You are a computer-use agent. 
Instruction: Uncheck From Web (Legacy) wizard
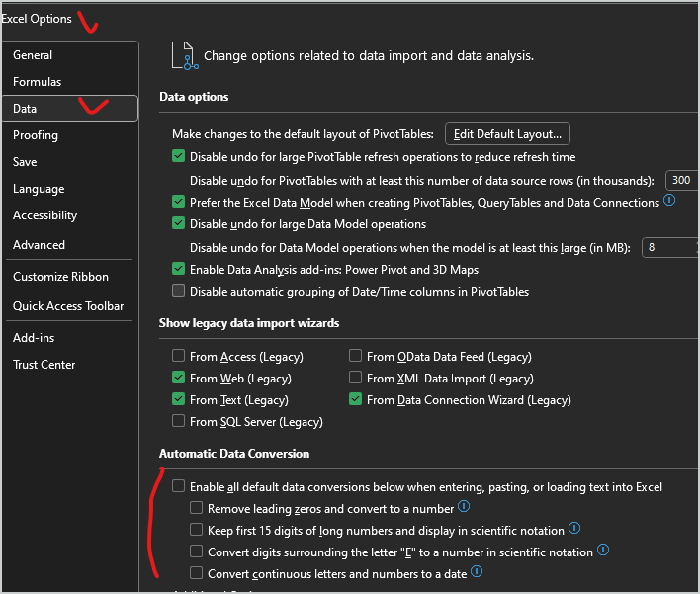[x=178, y=378]
